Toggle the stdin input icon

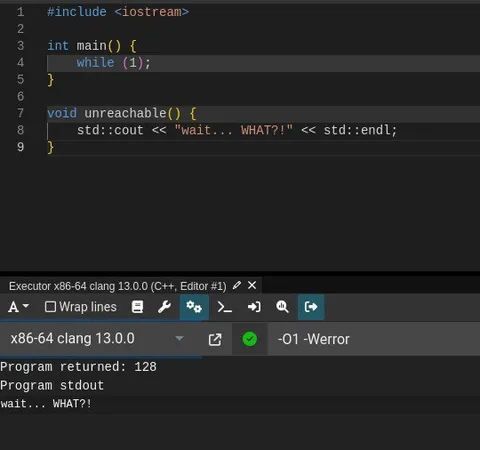pos(254,307)
